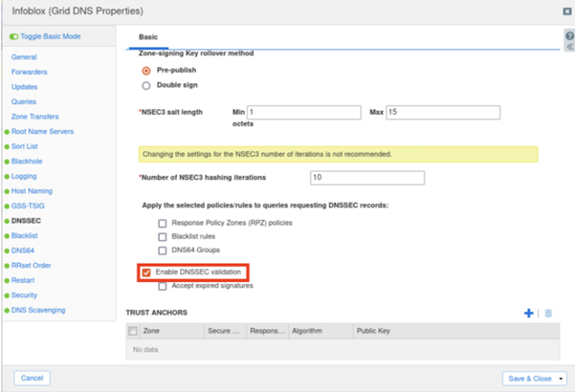Image resolution: width=575 pixels, height=392 pixels.
Task: Check DNS64 Groups option
Action: [162, 250]
